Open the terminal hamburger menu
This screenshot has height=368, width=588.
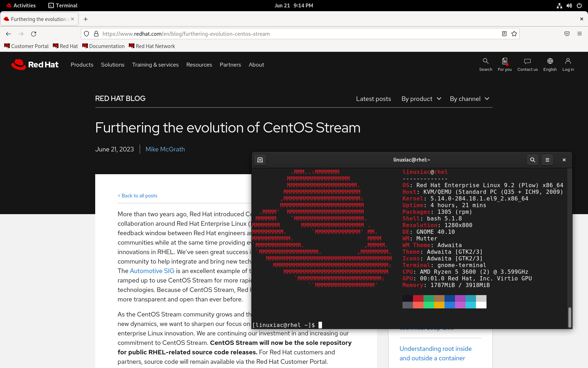[x=547, y=160]
